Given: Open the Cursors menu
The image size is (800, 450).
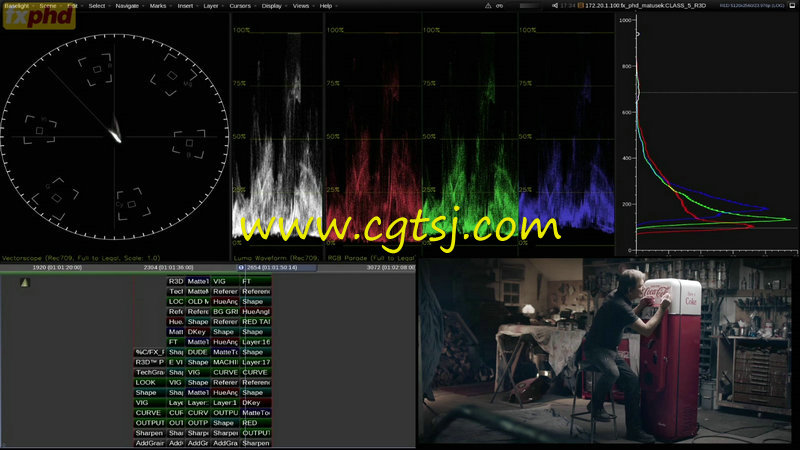Looking at the screenshot, I should click(240, 6).
